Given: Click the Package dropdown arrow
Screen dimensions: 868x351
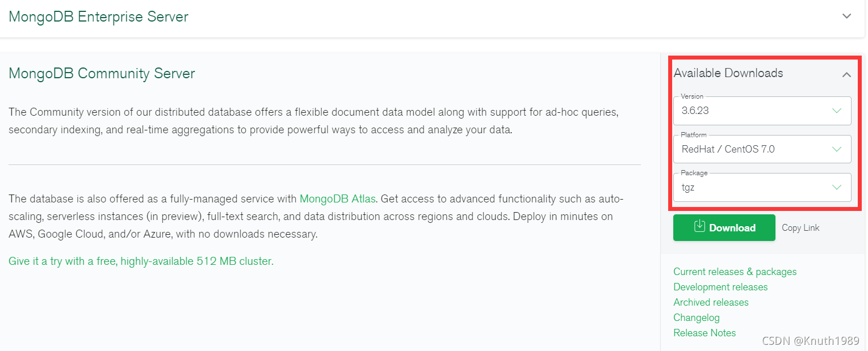Looking at the screenshot, I should [x=837, y=187].
